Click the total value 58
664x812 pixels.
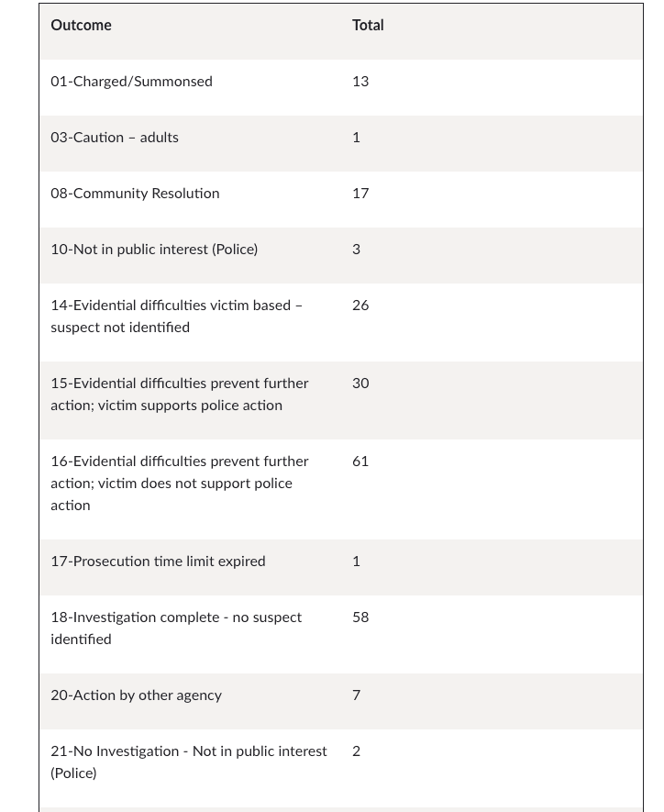(x=360, y=617)
